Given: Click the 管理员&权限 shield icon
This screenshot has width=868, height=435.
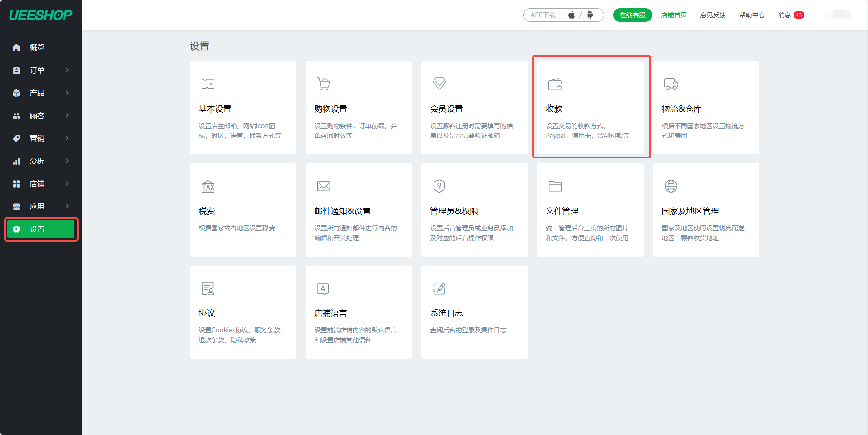Looking at the screenshot, I should (439, 186).
